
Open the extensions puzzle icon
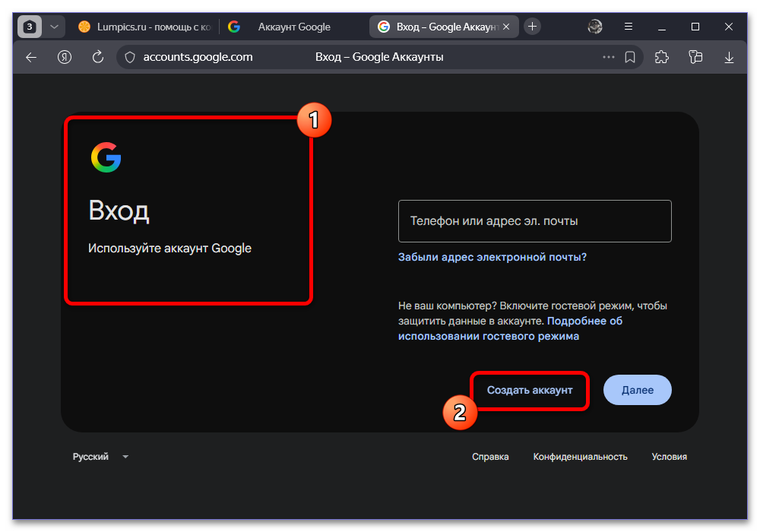[x=662, y=57]
